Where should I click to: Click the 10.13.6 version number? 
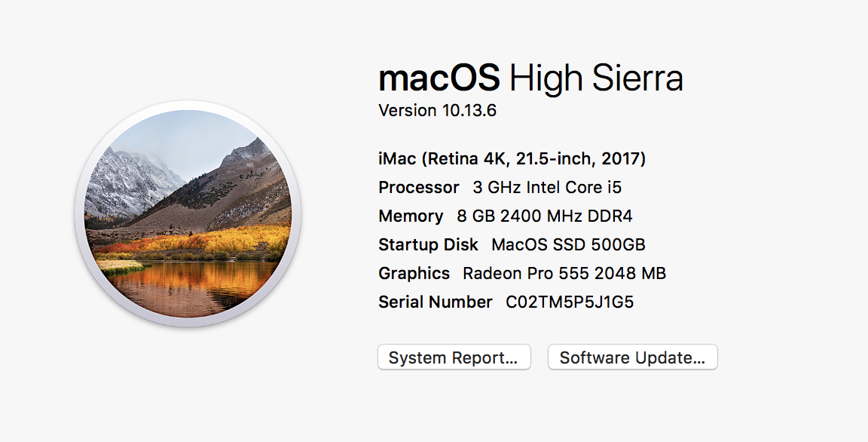point(469,111)
